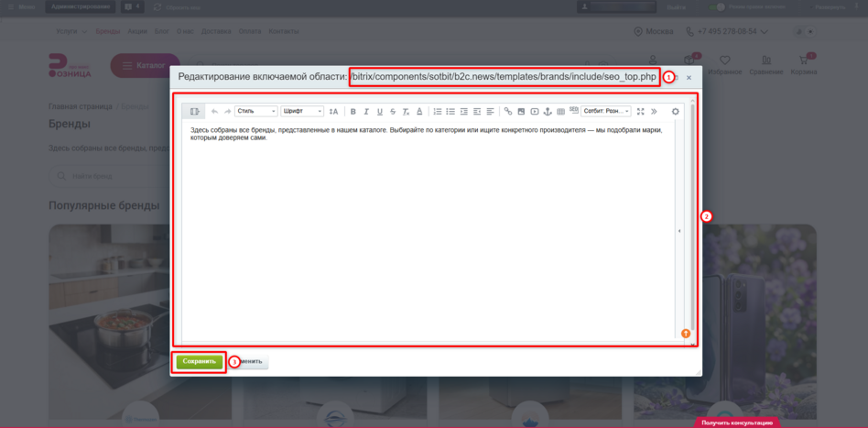Apply italic formatting
868x428 pixels.
(x=366, y=112)
